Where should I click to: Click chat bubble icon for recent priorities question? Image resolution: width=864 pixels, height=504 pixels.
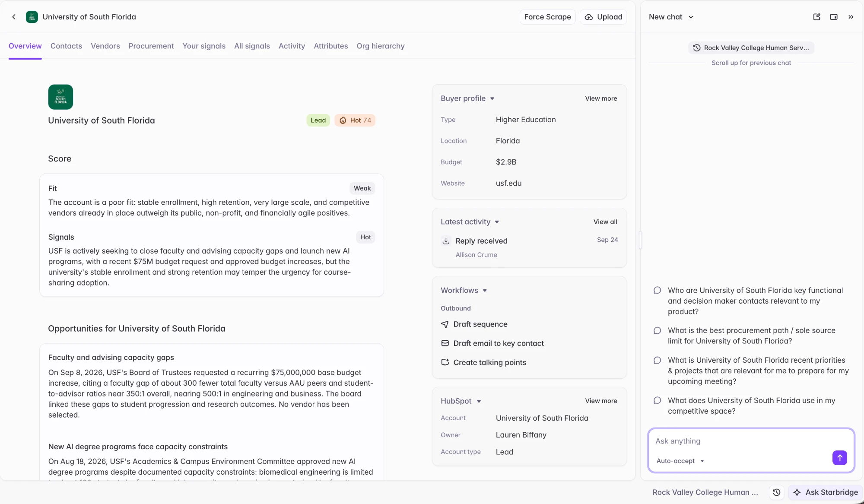pyautogui.click(x=657, y=360)
